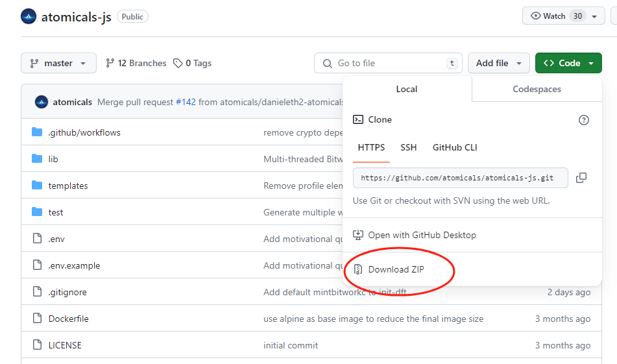
Task: Open pull request #142 link
Action: pos(186,102)
